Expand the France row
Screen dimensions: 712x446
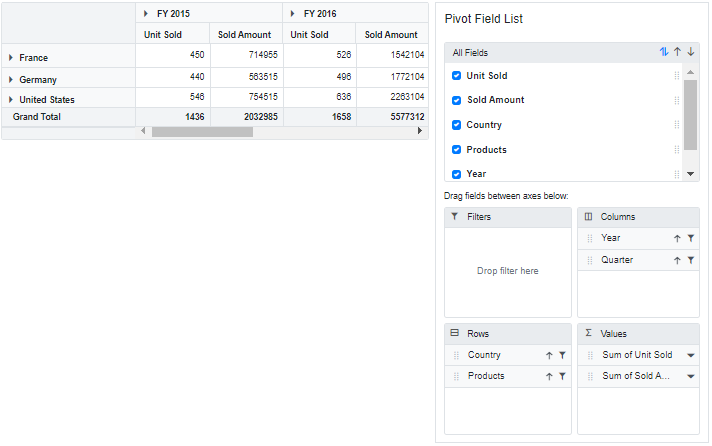pos(11,58)
